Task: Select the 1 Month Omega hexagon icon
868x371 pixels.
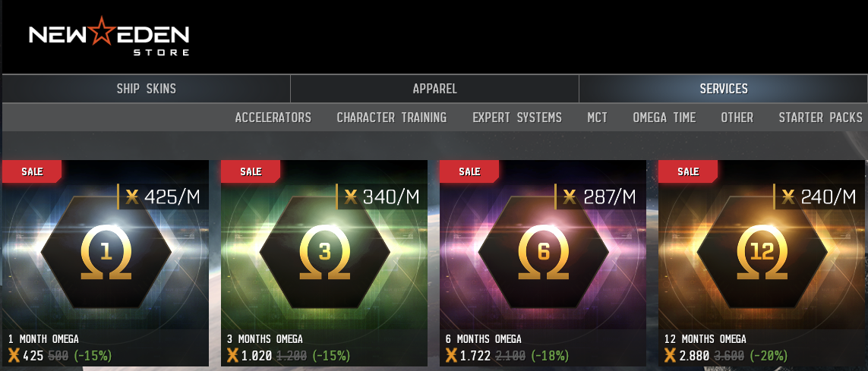Action: pyautogui.click(x=106, y=252)
